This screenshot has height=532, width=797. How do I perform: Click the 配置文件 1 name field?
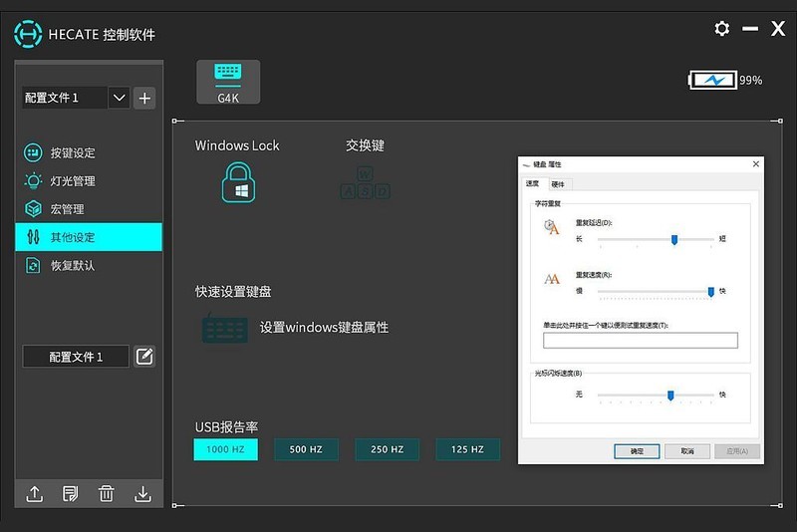76,357
